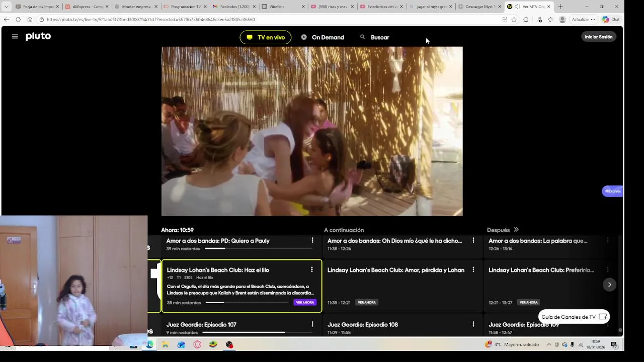Open the browser tab list dropdown
Image resolution: width=644 pixels, height=362 pixels.
[6, 7]
